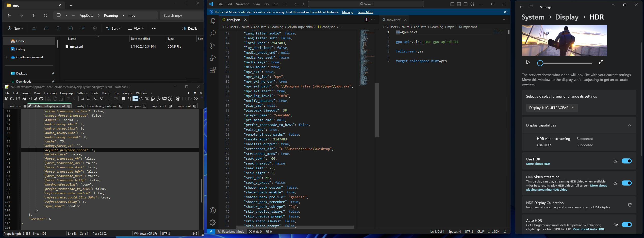Image resolution: width=644 pixels, height=238 pixels.
Task: Open VS Code Explorer view
Action: [213, 22]
